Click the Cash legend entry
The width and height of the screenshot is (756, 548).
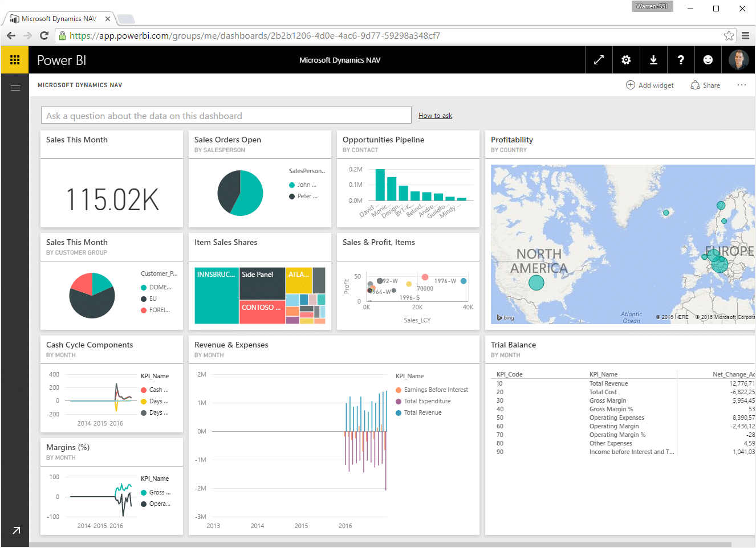tap(155, 390)
